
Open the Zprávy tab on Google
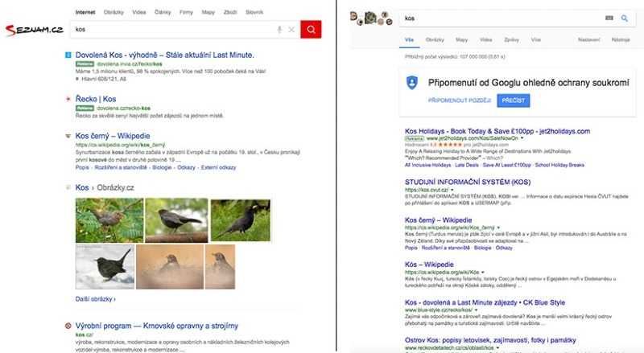tap(512, 40)
